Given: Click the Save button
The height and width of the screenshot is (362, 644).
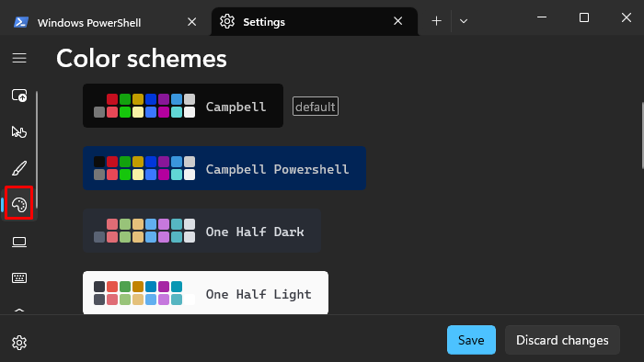Looking at the screenshot, I should point(471,340).
